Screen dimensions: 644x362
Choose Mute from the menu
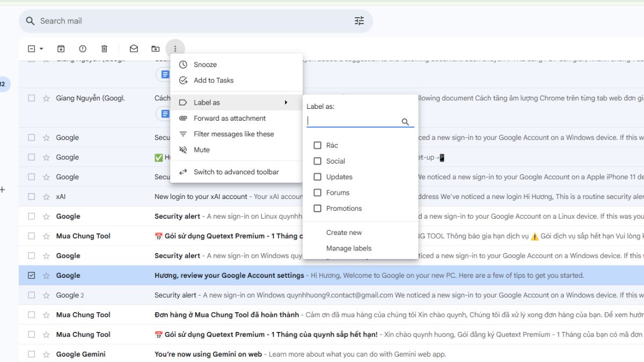(x=236, y=150)
